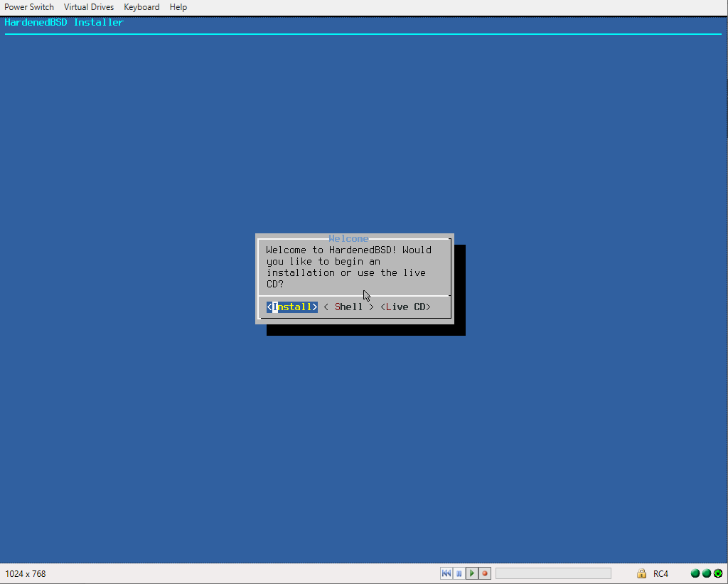Click the first green status indicator

click(x=695, y=573)
